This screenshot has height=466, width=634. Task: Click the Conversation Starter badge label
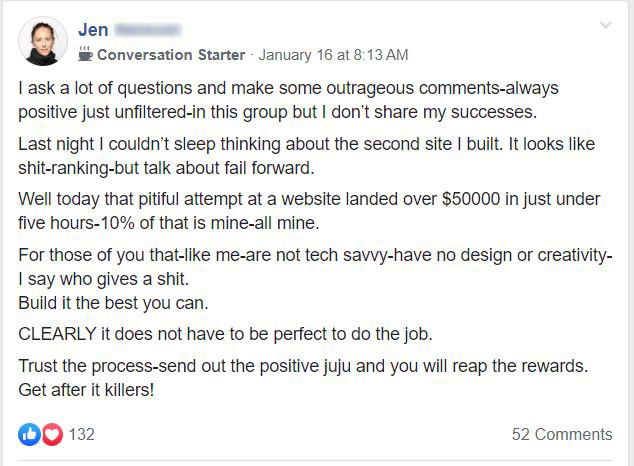click(171, 55)
